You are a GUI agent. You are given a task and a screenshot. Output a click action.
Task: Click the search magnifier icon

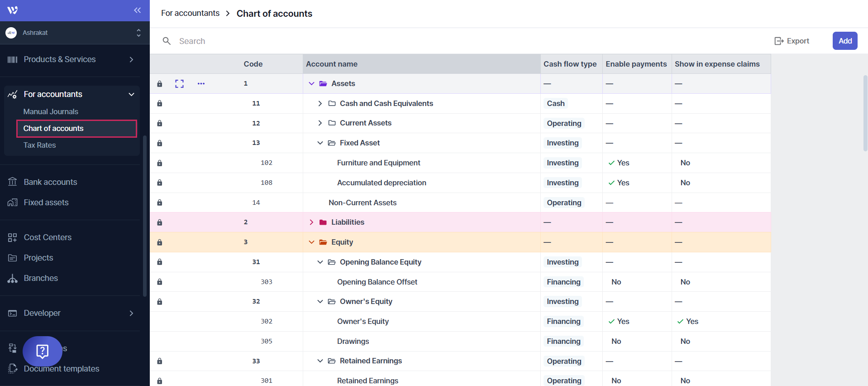(167, 41)
